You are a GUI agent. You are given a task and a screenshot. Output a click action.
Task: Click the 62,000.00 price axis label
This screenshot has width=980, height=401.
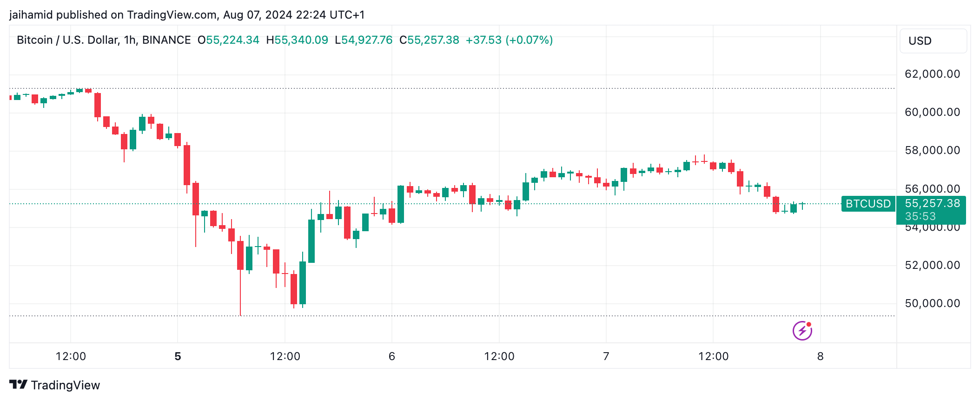[932, 74]
